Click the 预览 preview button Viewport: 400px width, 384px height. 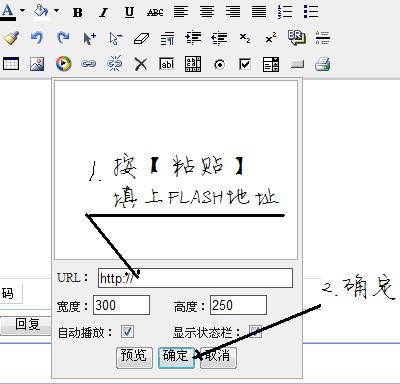click(134, 358)
